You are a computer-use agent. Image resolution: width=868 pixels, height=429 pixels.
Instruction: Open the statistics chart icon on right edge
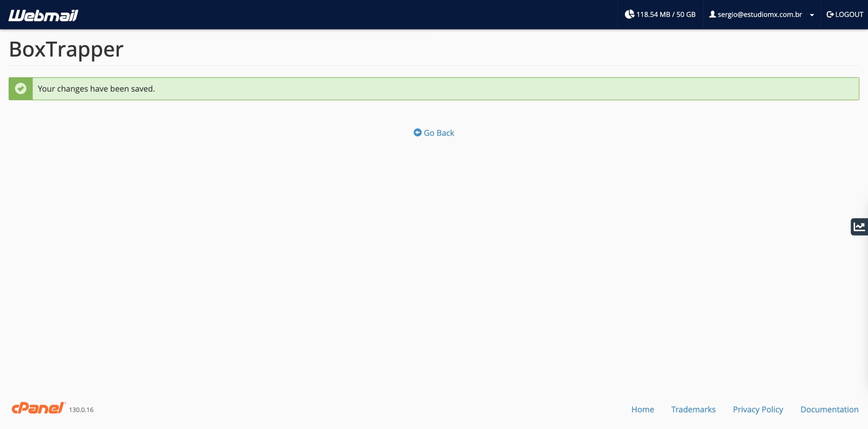(859, 226)
